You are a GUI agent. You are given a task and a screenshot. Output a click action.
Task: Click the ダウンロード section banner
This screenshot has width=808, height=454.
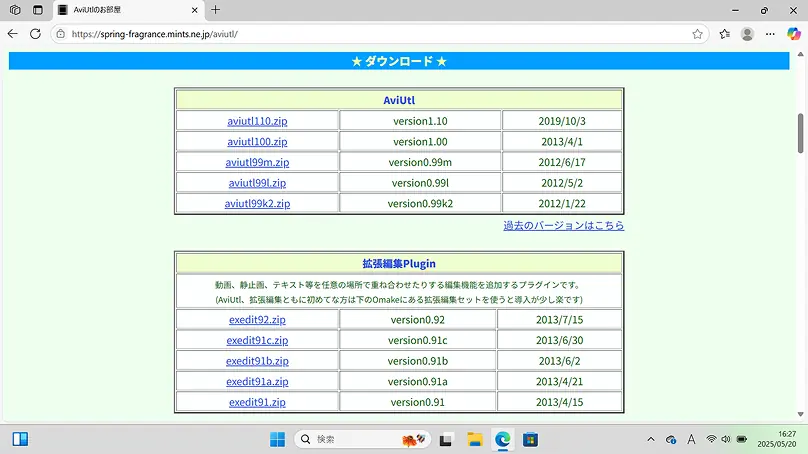[x=399, y=61]
